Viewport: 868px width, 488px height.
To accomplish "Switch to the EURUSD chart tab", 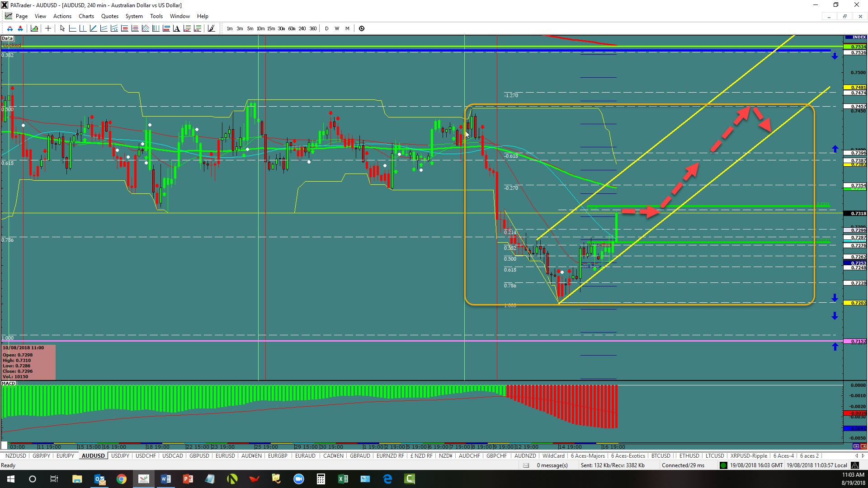I will (x=225, y=456).
